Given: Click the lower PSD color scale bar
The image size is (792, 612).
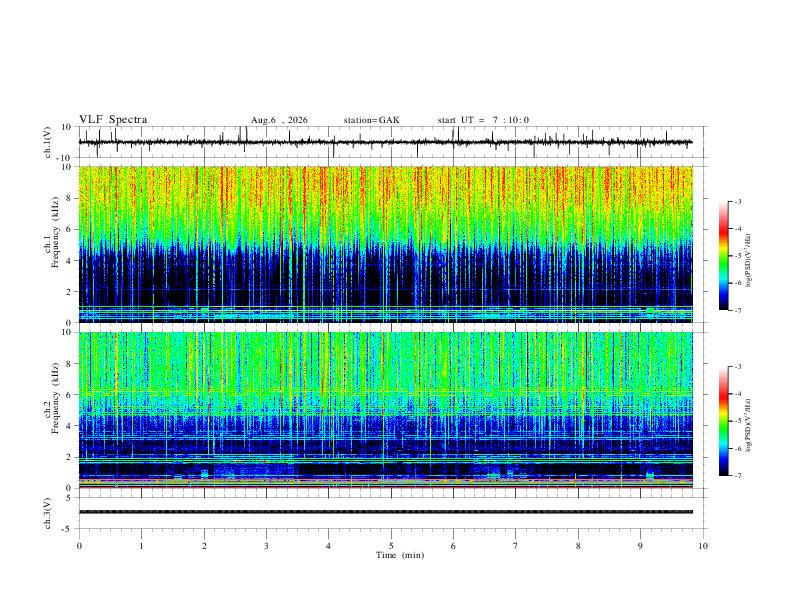Looking at the screenshot, I should click(724, 421).
